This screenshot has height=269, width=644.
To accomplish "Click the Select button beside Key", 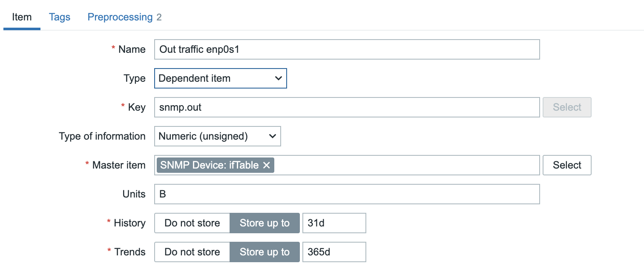I will (x=566, y=107).
